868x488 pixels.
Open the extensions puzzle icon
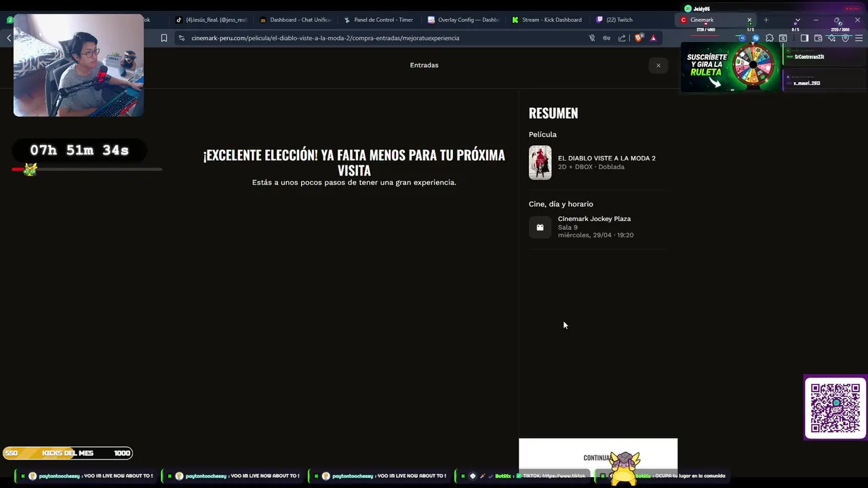[x=770, y=38]
